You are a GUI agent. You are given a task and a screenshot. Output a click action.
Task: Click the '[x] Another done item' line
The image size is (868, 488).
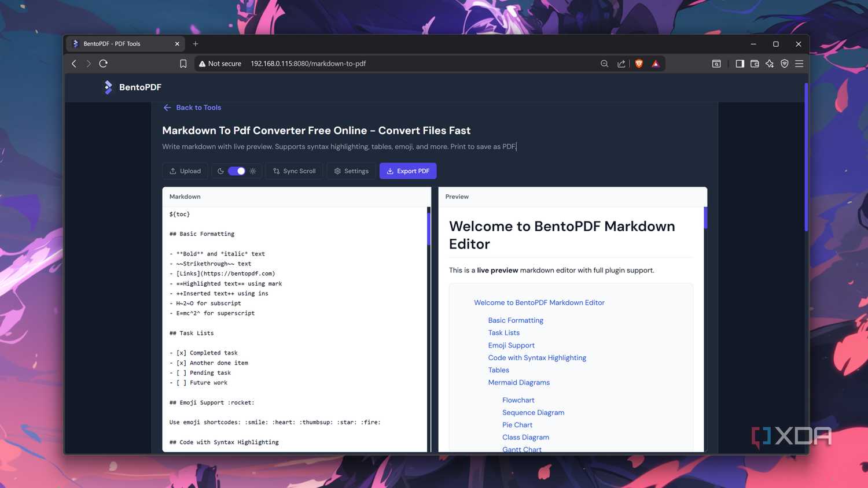pyautogui.click(x=209, y=363)
